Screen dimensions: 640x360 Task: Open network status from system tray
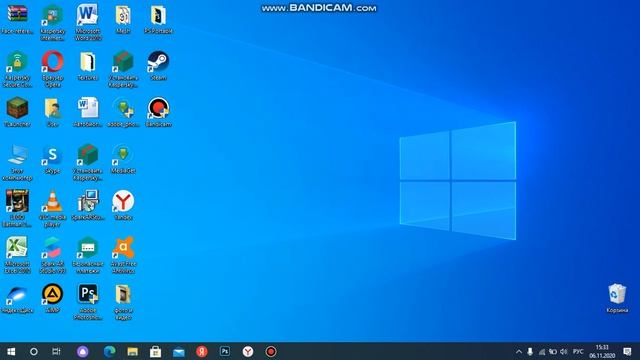pos(541,351)
